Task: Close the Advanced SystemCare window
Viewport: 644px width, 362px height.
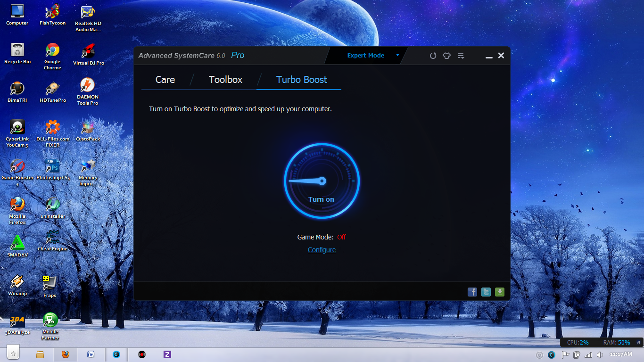Action: pos(501,56)
